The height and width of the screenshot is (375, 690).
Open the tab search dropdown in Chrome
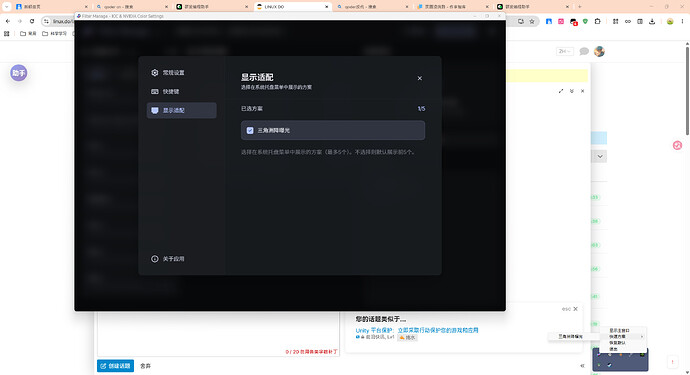[7, 7]
